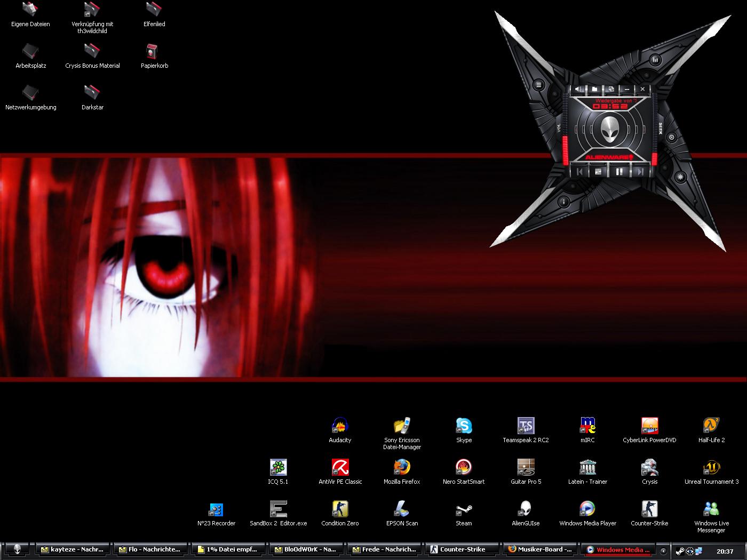Click the 20:37 taskbar clock

pyautogui.click(x=725, y=551)
